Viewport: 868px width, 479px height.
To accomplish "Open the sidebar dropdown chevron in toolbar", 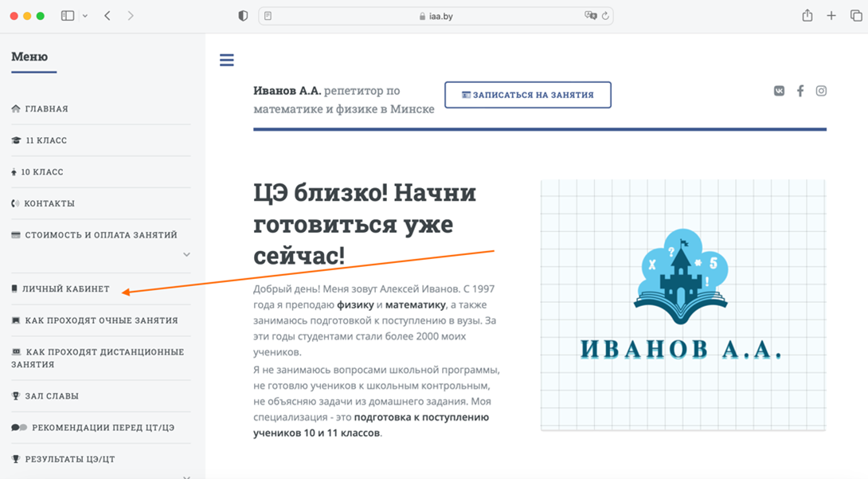I will pyautogui.click(x=85, y=16).
